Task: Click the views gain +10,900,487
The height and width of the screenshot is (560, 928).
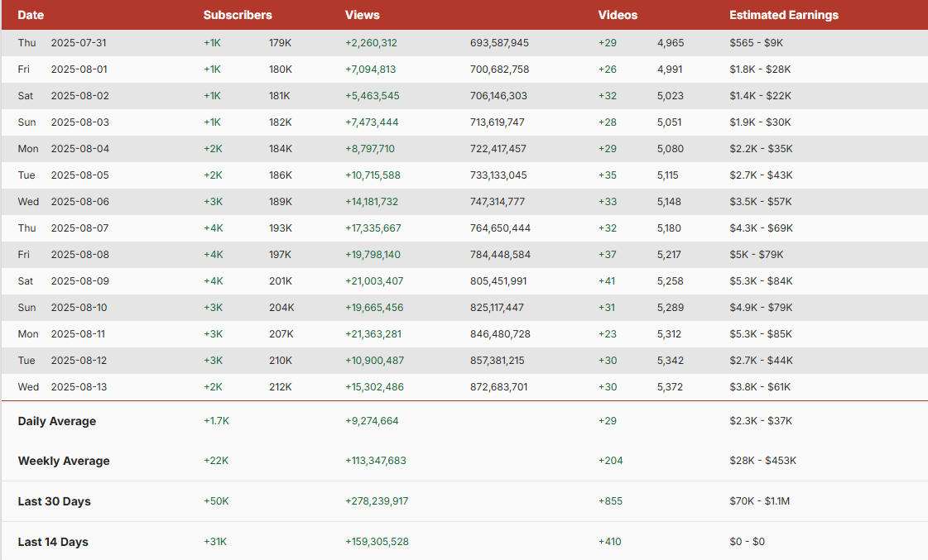Action: coord(374,360)
